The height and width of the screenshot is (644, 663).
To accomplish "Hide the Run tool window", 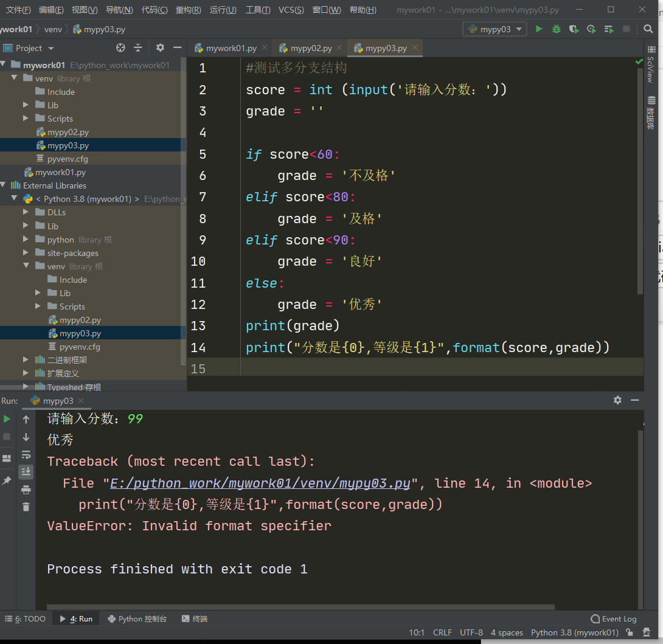I will point(634,400).
